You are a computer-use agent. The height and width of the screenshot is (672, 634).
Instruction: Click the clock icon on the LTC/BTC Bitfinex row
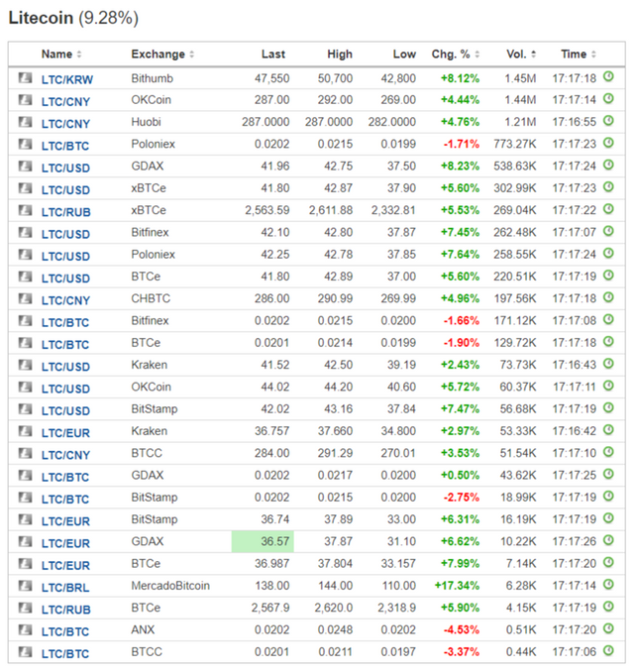(608, 320)
